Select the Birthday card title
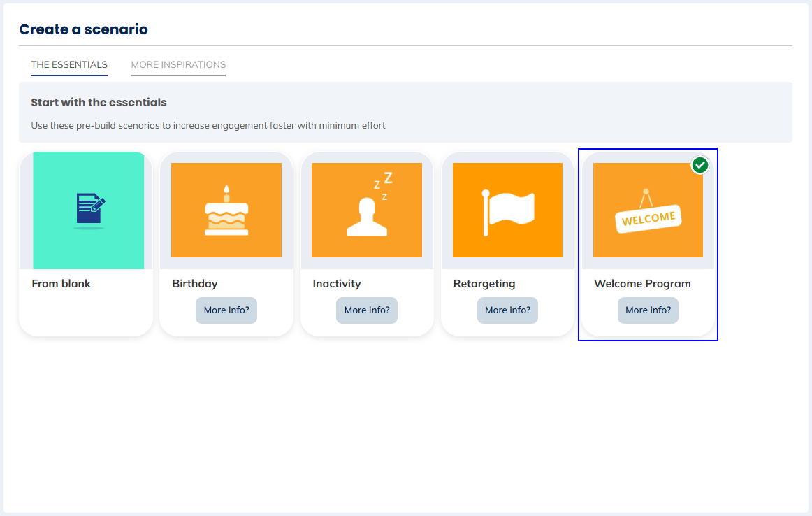812x516 pixels. [x=195, y=284]
